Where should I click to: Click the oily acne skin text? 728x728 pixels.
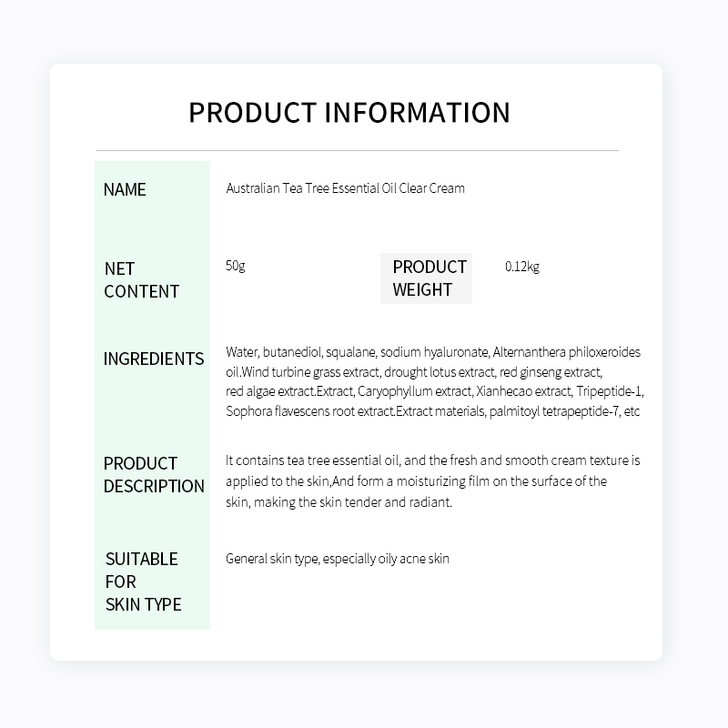414,559
